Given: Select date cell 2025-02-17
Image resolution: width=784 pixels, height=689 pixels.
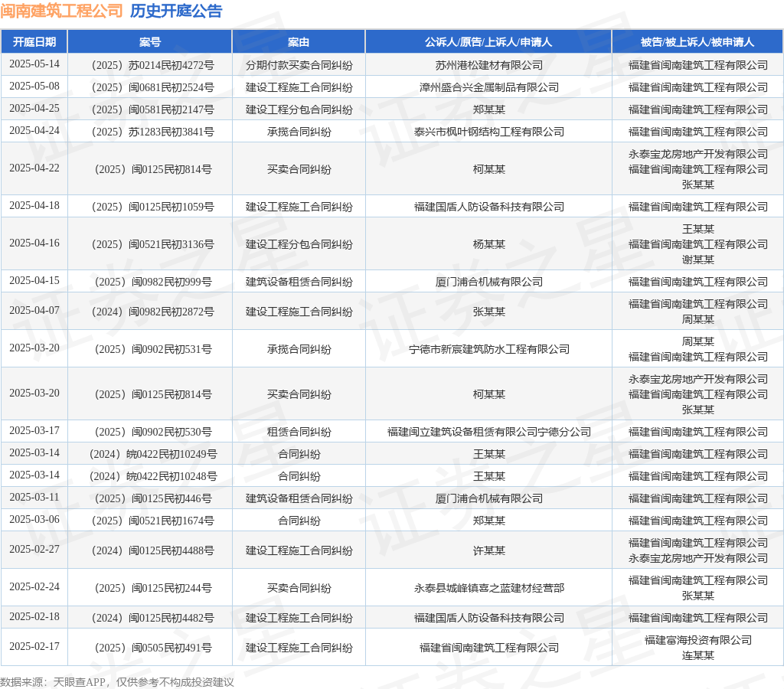Looking at the screenshot, I should click(34, 647).
